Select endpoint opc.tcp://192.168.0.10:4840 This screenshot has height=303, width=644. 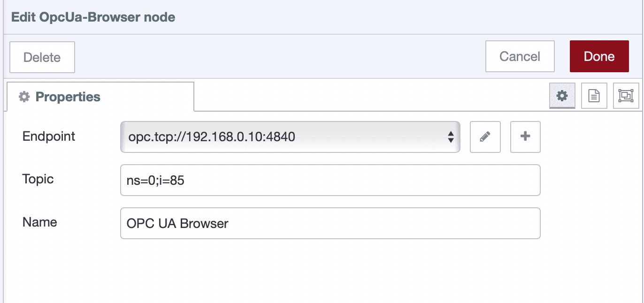coord(290,137)
